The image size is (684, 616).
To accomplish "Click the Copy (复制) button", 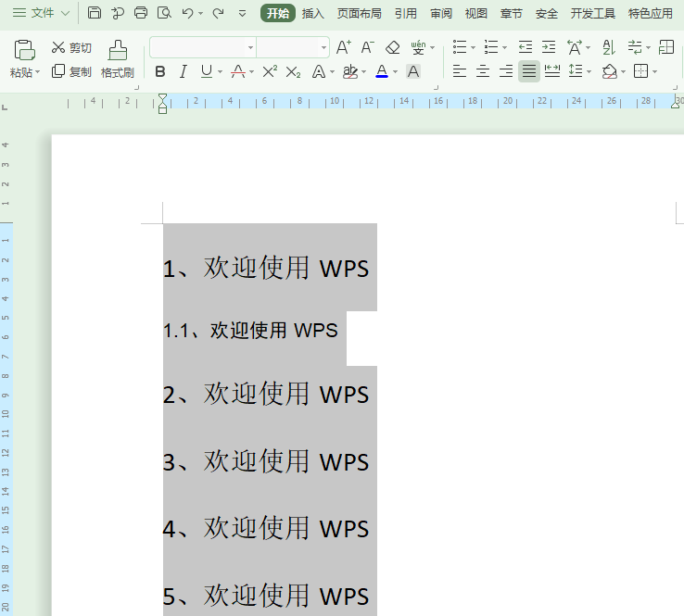I will pos(71,71).
